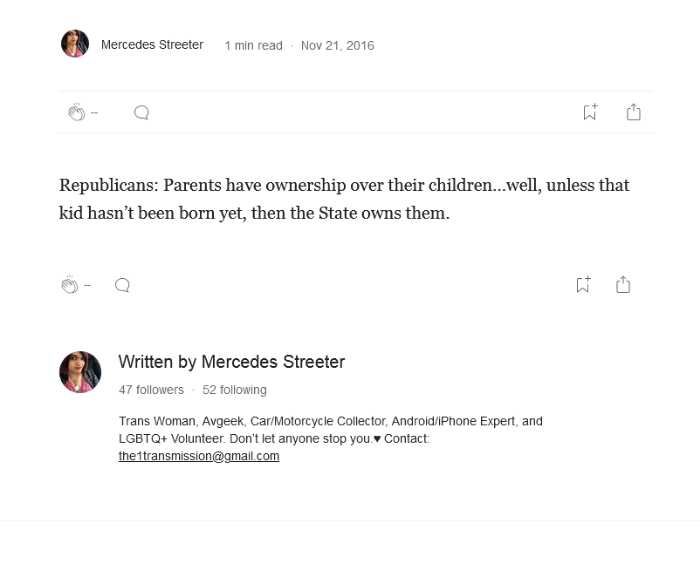Viewport: 700px width, 570px height.
Task: Open responses via the top comment bubble icon
Action: coord(141,113)
